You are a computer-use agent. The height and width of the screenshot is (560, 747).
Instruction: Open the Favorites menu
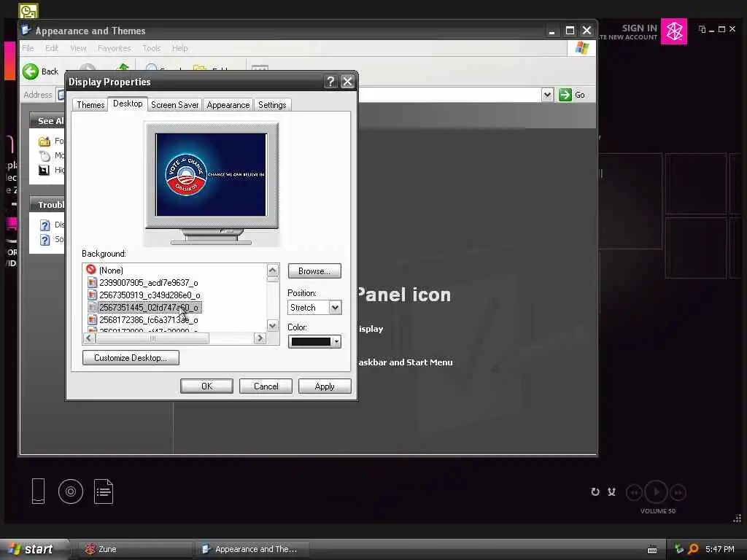(115, 48)
